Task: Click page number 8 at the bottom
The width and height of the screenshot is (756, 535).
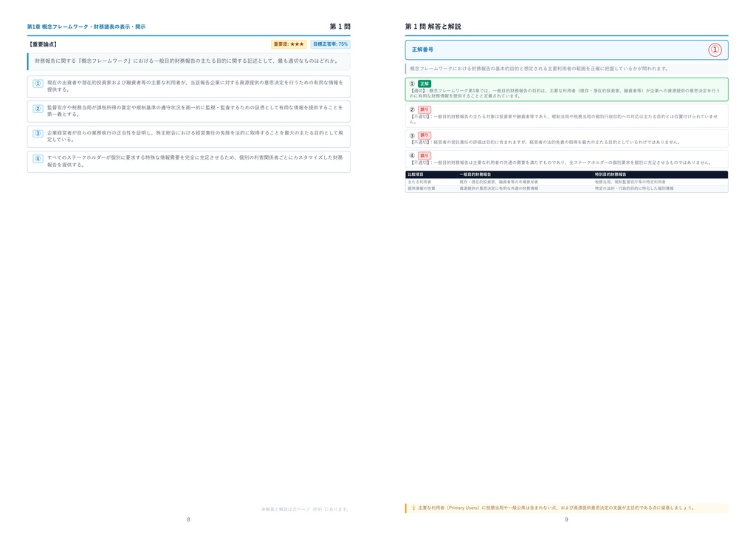Action: 188,519
